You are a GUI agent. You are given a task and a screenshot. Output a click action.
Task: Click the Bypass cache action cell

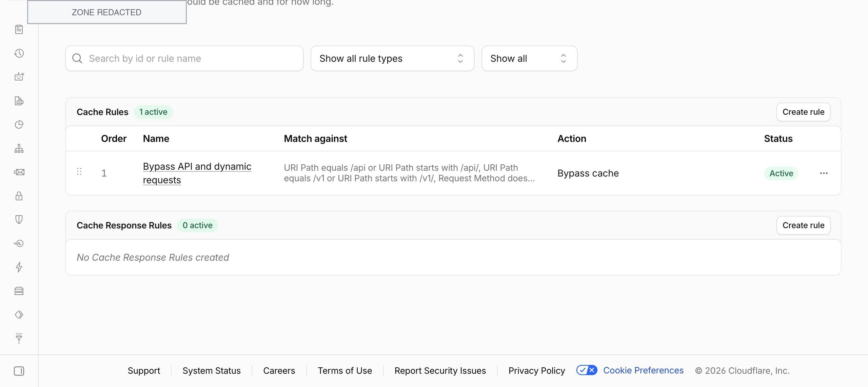(588, 173)
